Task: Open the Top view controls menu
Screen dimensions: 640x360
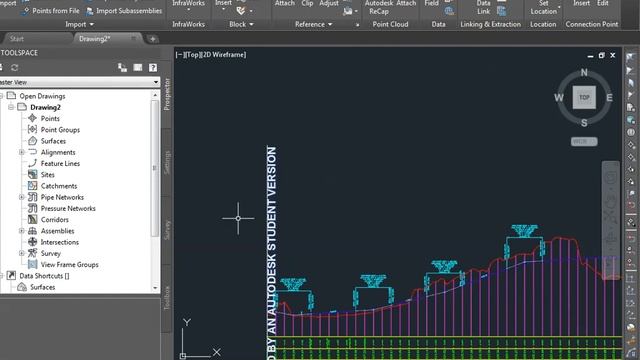Action: pos(193,55)
